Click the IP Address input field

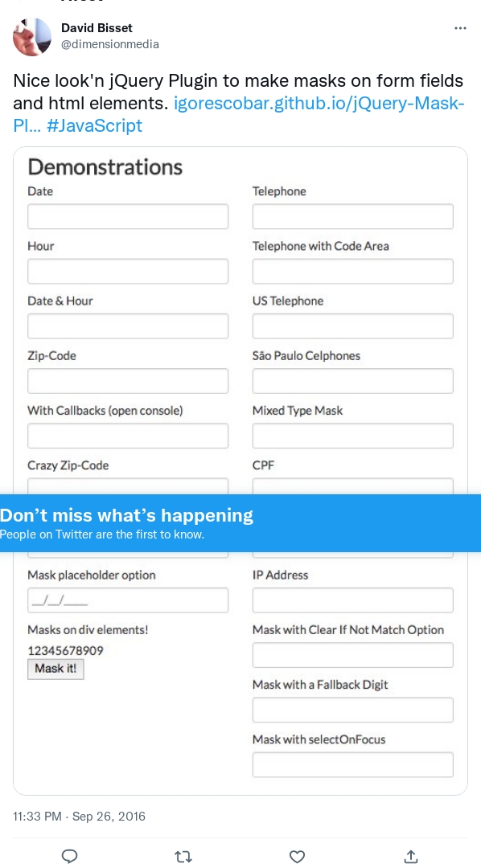click(x=353, y=600)
